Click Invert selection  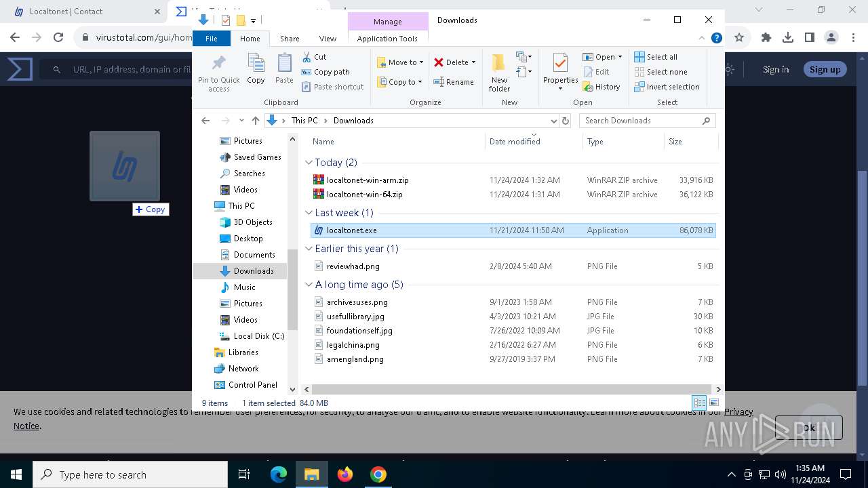point(667,87)
